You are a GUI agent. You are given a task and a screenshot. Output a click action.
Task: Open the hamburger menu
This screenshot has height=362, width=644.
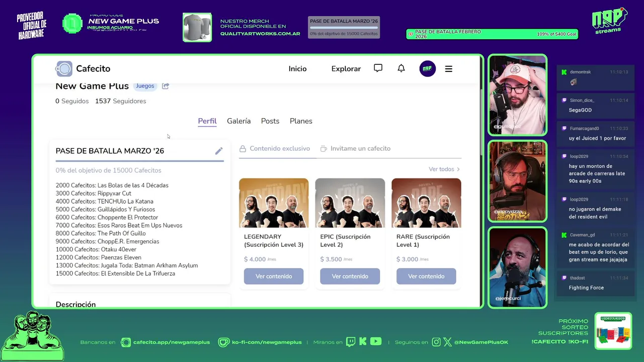click(449, 69)
